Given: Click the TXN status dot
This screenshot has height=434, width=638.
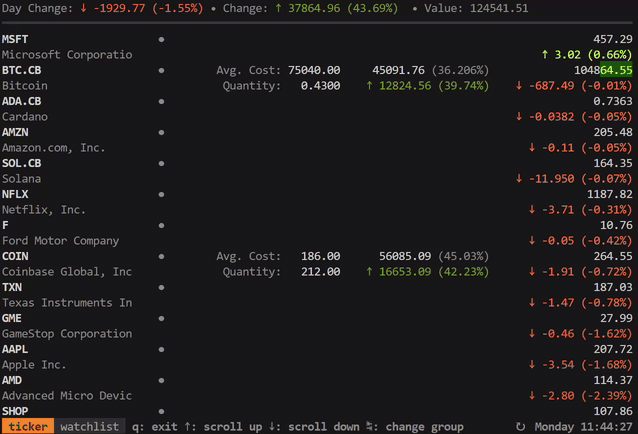Looking at the screenshot, I should tap(162, 287).
